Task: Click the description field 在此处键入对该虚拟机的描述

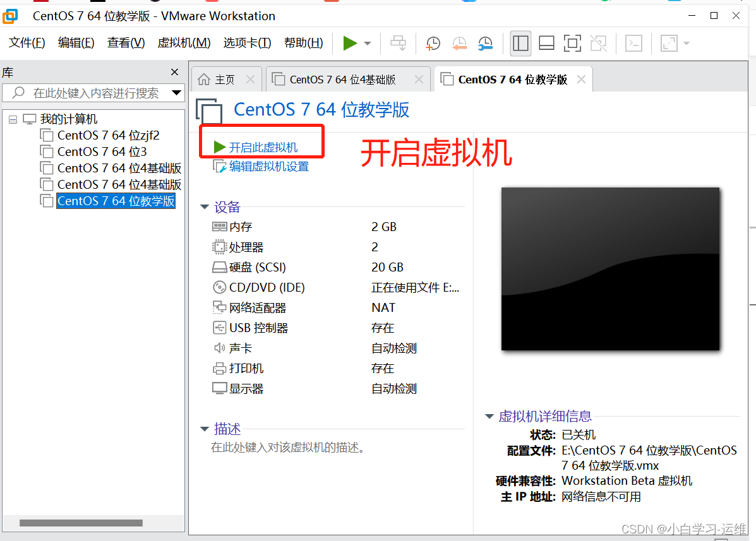Action: (x=287, y=448)
